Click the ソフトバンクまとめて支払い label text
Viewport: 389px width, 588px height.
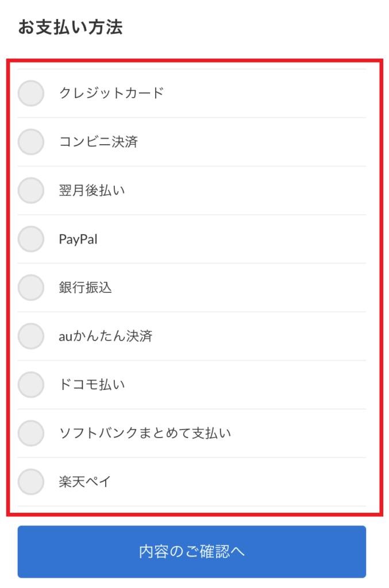pyautogui.click(x=145, y=433)
